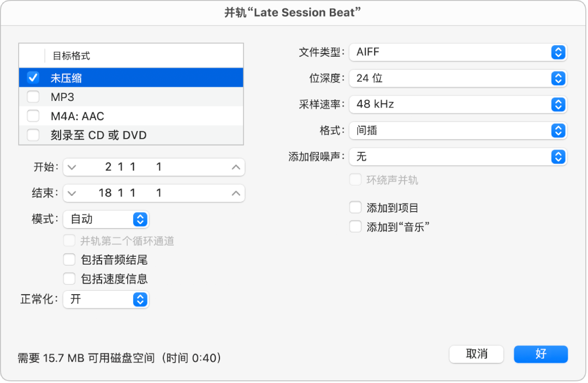Viewport: 588px width, 383px height.
Task: Enable 包括音频结尾 option
Action: (x=69, y=259)
